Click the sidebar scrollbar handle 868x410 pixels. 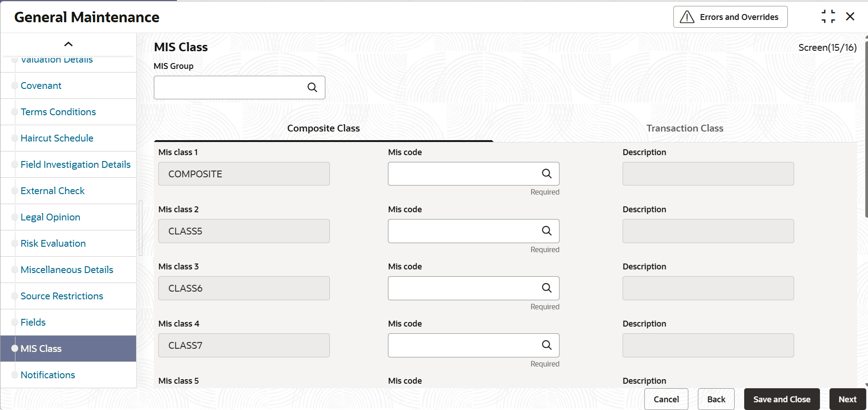[x=141, y=228]
